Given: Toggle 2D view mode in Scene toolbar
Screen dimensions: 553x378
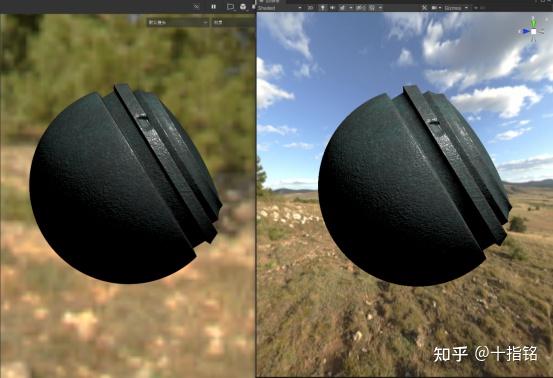Looking at the screenshot, I should [x=310, y=8].
